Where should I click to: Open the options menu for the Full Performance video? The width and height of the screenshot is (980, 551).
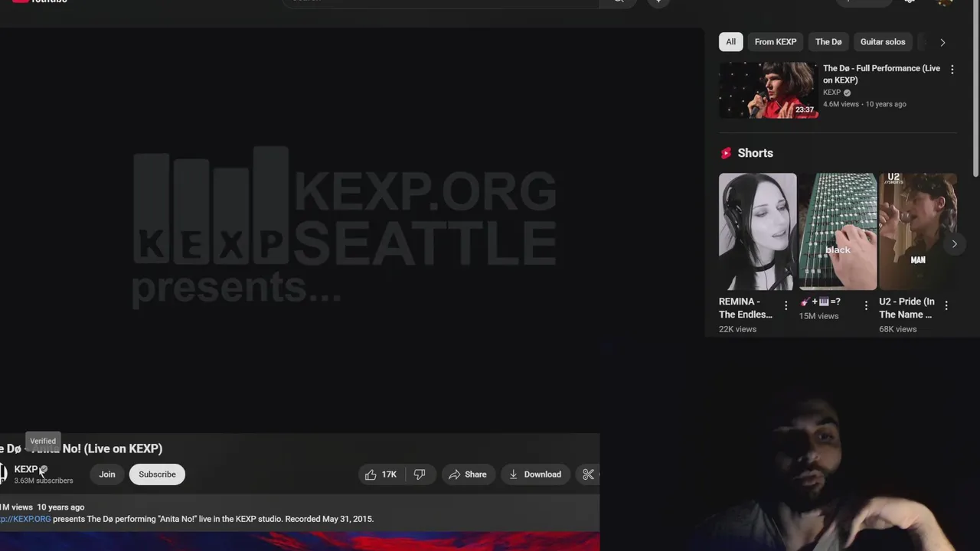tap(952, 70)
